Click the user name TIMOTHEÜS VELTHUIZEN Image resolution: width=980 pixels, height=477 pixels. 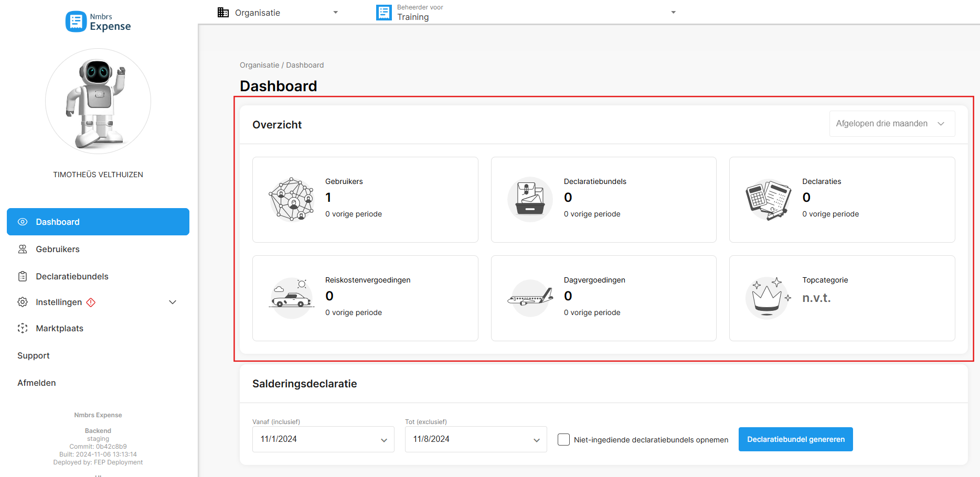(98, 175)
